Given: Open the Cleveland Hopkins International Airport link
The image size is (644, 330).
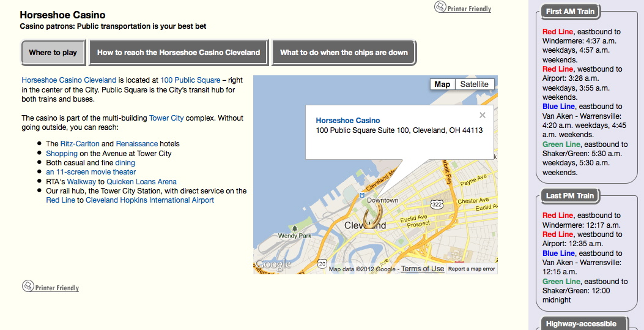Looking at the screenshot, I should pos(150,200).
